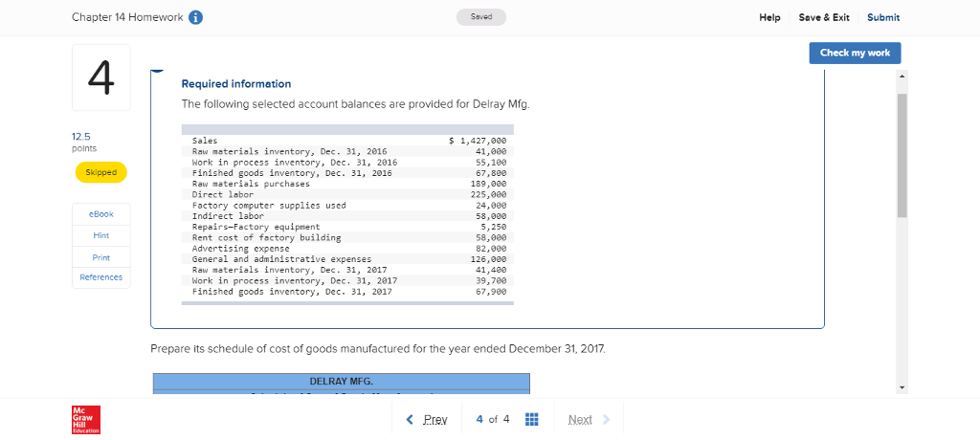Image resolution: width=980 pixels, height=440 pixels.
Task: Click the info icon beside Chapter 14 Homework
Action: point(195,17)
